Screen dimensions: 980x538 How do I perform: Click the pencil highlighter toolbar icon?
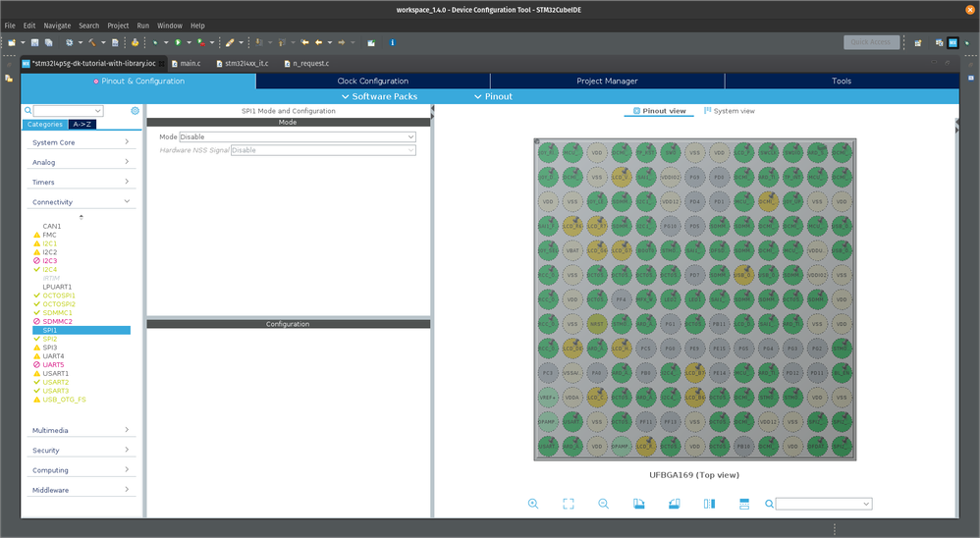coord(230,42)
